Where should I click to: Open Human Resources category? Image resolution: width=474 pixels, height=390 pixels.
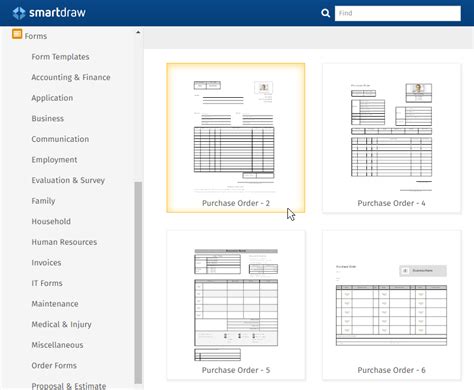tap(64, 242)
